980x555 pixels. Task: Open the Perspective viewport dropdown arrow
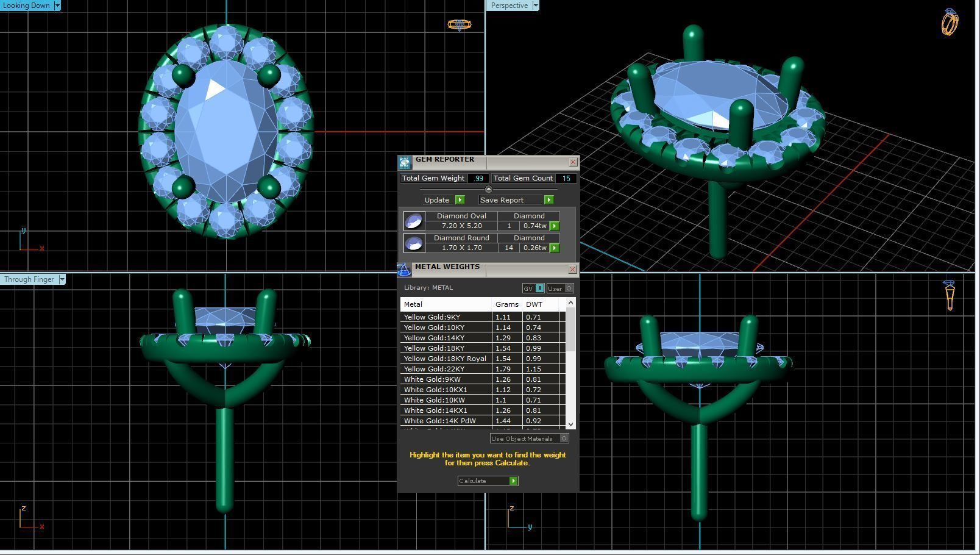pyautogui.click(x=536, y=5)
